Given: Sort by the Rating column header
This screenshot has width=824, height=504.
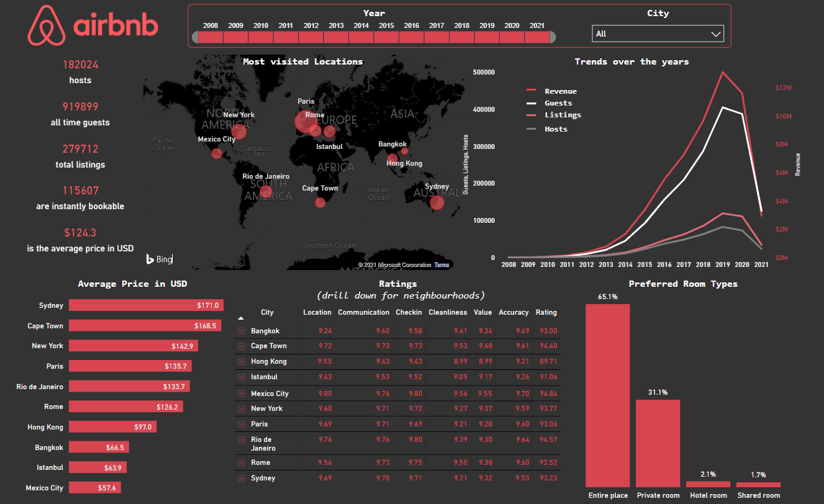Looking at the screenshot, I should click(546, 312).
